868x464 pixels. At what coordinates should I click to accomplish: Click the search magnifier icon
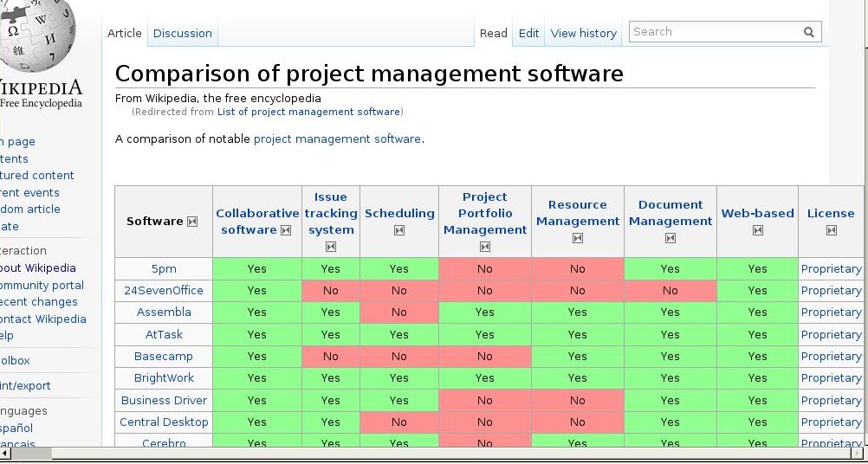[x=809, y=32]
